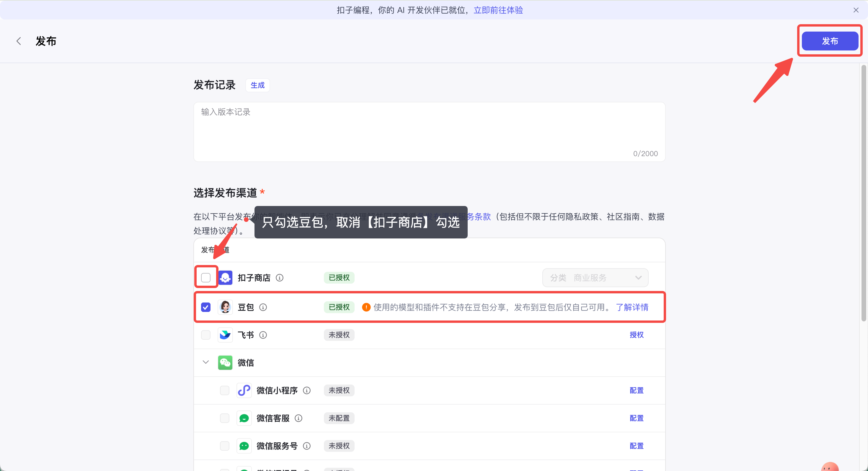
Task: Click the 已授权 badge for 豆包
Action: point(339,307)
